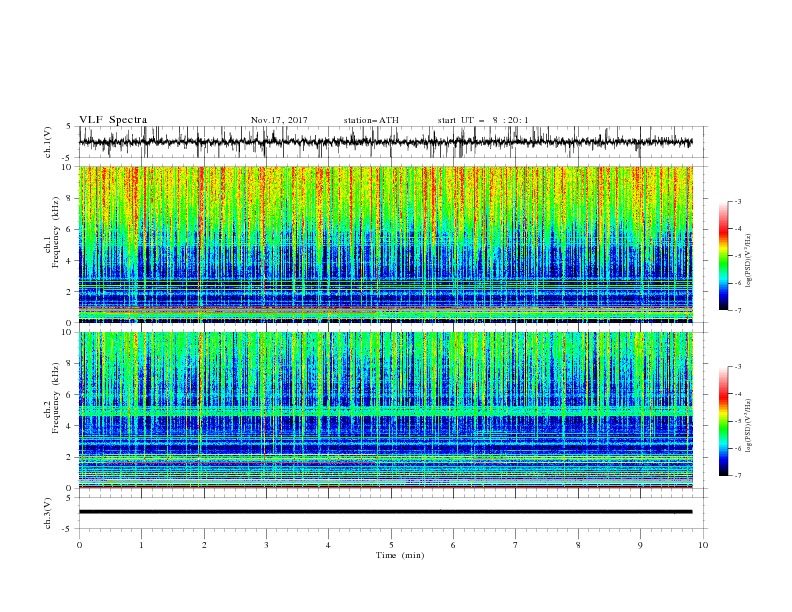Click the "7" tick label on time axis
Screen dimensions: 792x612
pos(516,545)
